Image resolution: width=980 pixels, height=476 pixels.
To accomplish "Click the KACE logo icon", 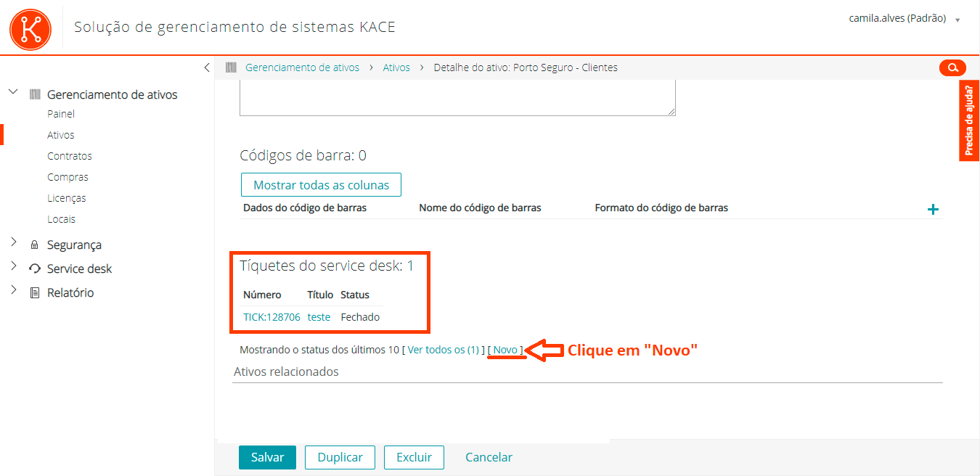I will pyautogui.click(x=30, y=28).
